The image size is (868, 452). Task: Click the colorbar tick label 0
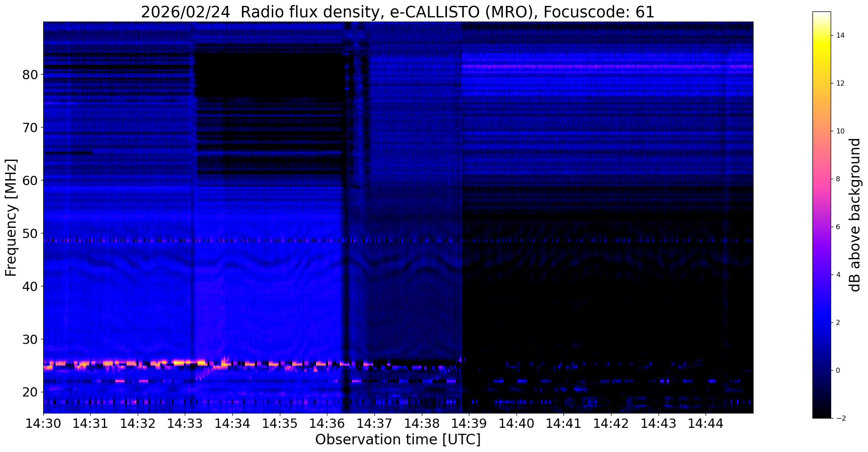(837, 371)
